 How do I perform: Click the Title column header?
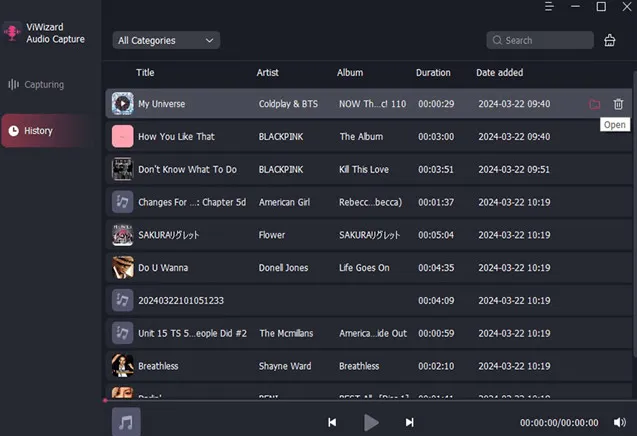click(145, 73)
